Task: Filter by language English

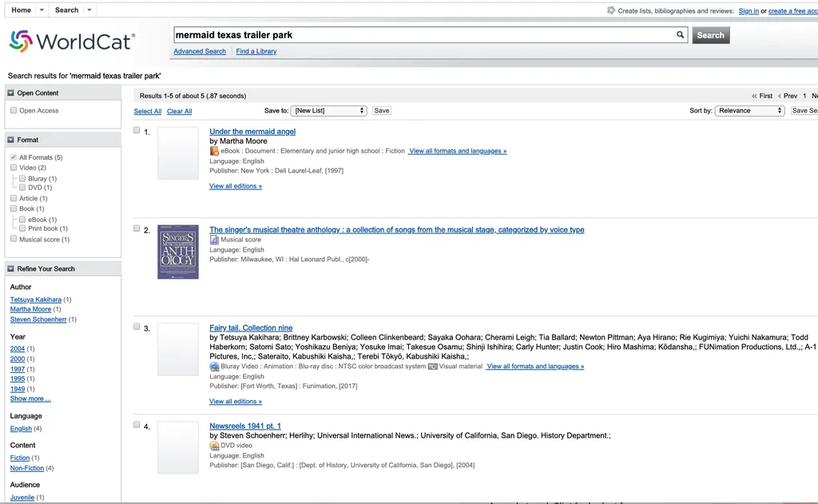Action: coord(21,428)
